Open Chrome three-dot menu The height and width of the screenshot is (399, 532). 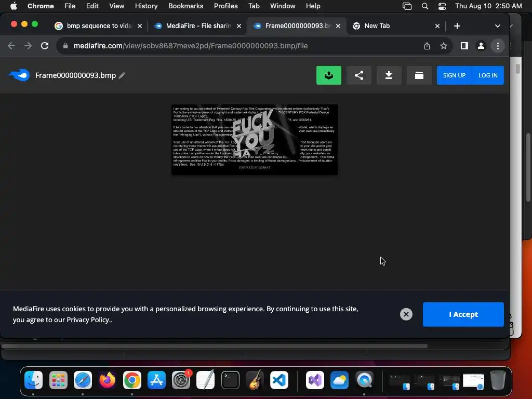point(498,46)
